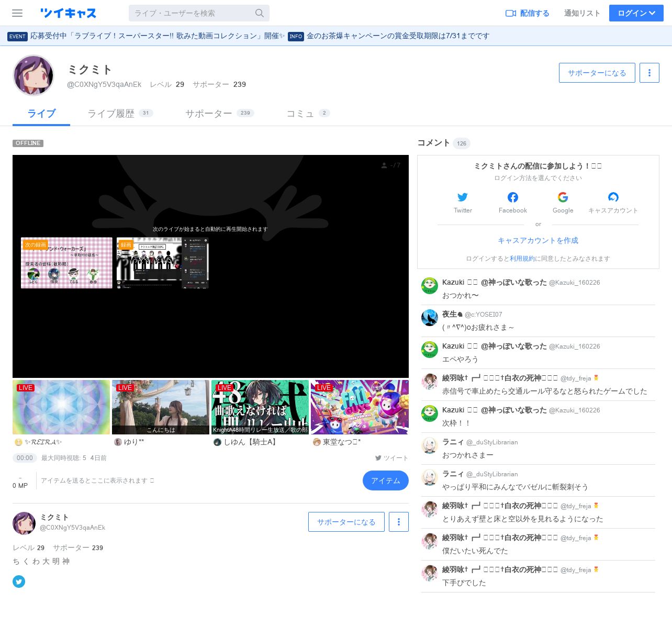Viewport: 672px width, 626px height.
Task: Click the ツイート share link
Action: click(391, 458)
